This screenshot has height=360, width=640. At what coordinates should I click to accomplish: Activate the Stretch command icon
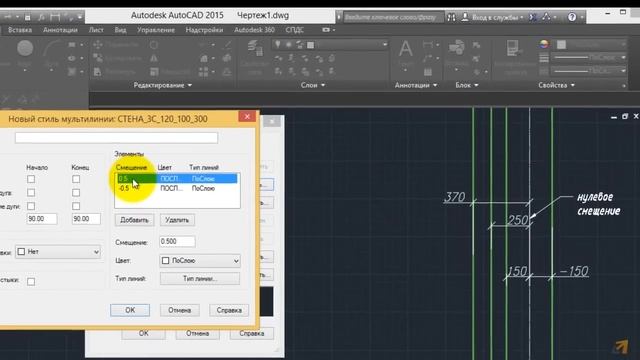98,72
